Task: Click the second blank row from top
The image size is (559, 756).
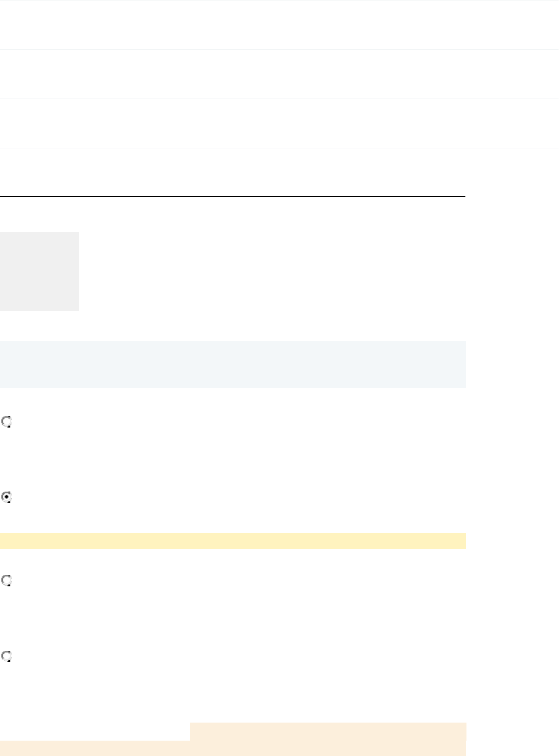Action: click(279, 74)
